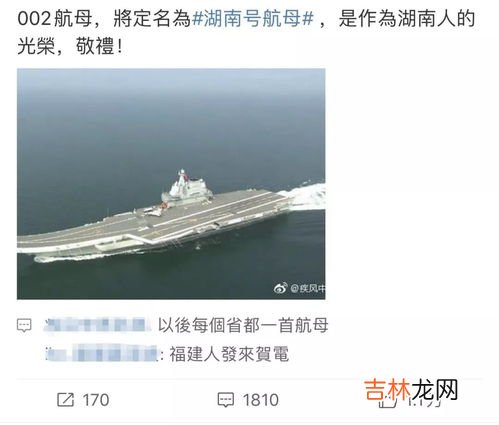Image resolution: width=499 pixels, height=425 pixels.
Task: Click the repost count 170
Action: click(x=96, y=400)
